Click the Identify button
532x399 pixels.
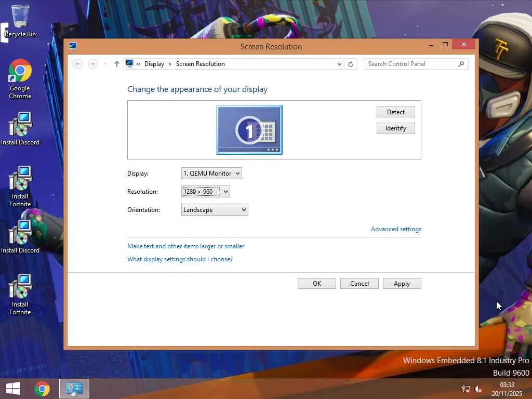tap(395, 128)
